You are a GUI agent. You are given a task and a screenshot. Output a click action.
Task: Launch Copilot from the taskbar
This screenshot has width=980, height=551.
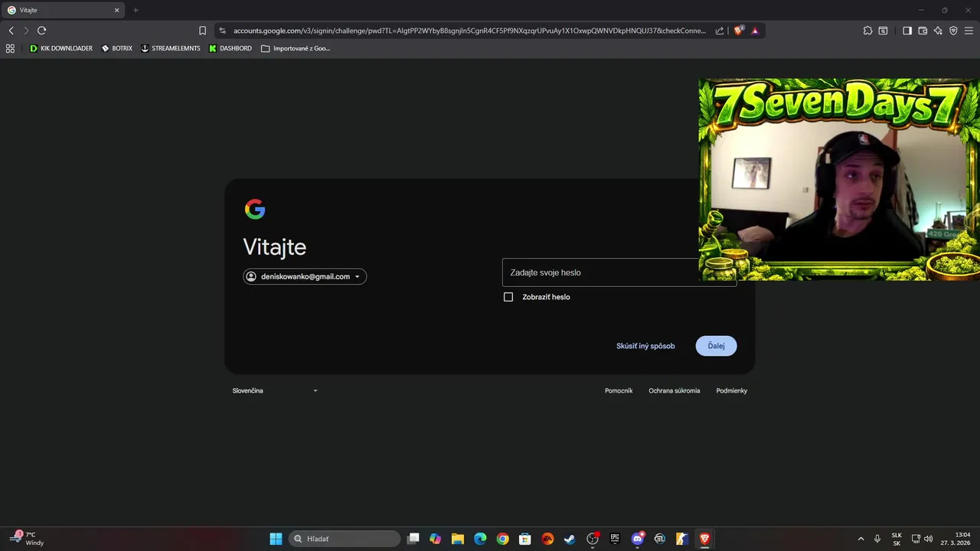pos(436,539)
